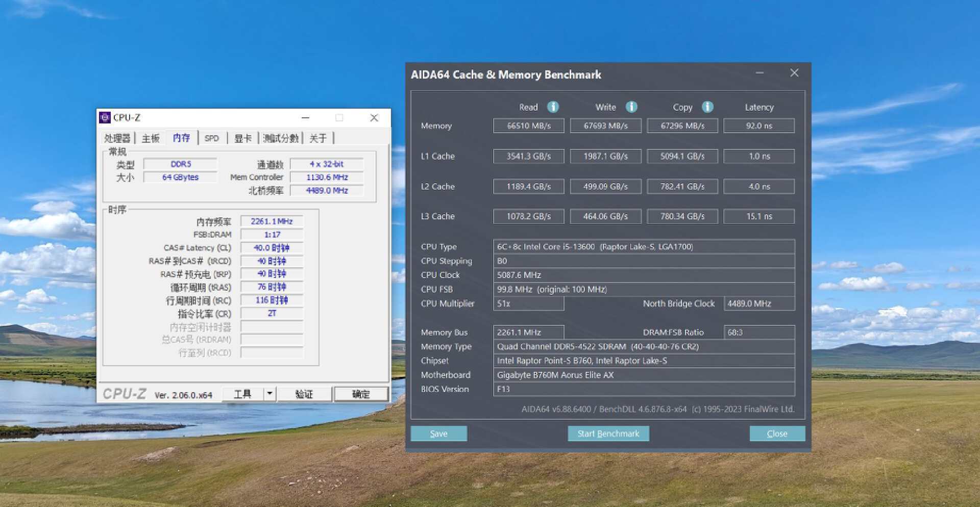Minimize the AIDA64 benchmark window
980x507 pixels.
759,73
